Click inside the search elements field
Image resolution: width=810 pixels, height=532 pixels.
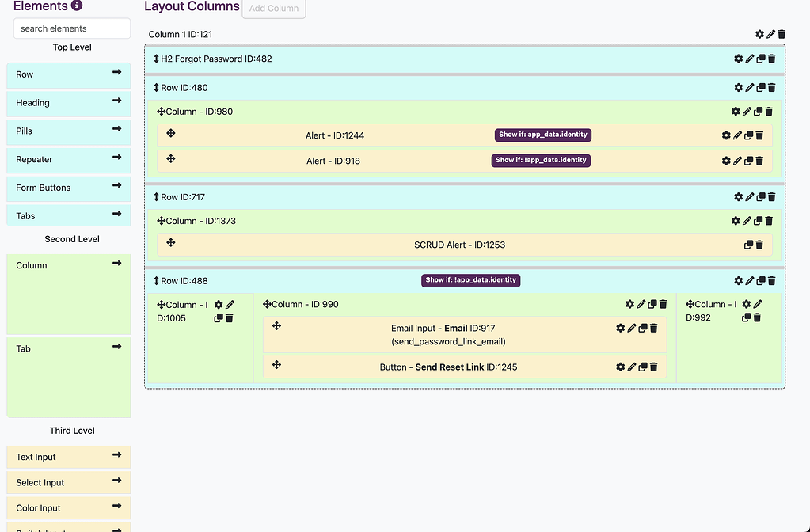(x=71, y=28)
